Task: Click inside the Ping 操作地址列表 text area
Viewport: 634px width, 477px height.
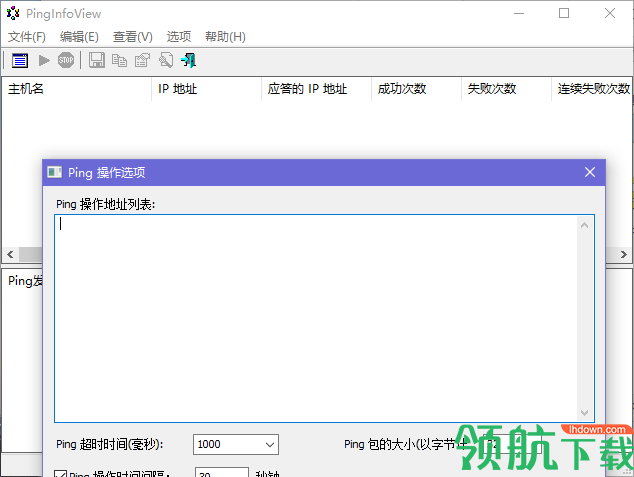Action: pos(315,319)
